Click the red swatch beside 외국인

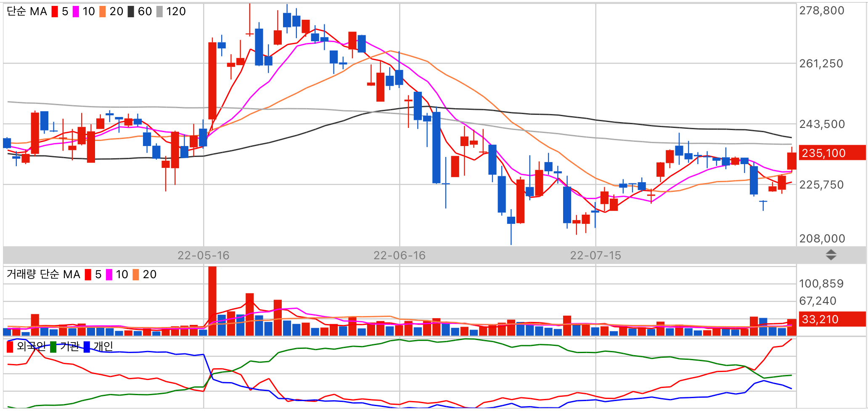click(10, 347)
